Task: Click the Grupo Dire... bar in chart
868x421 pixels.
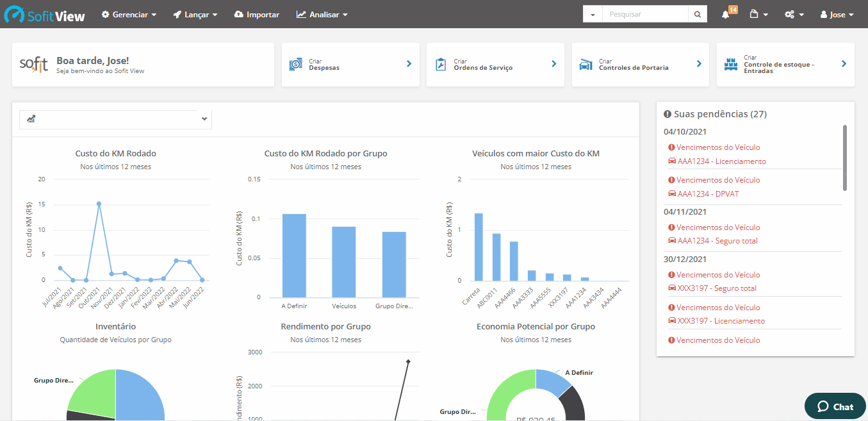Action: [x=394, y=265]
